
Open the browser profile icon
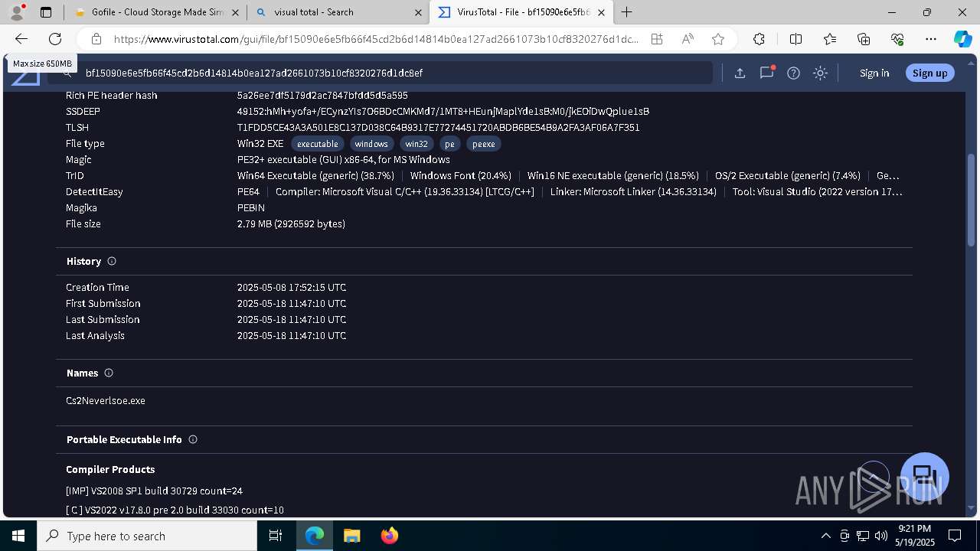(17, 12)
